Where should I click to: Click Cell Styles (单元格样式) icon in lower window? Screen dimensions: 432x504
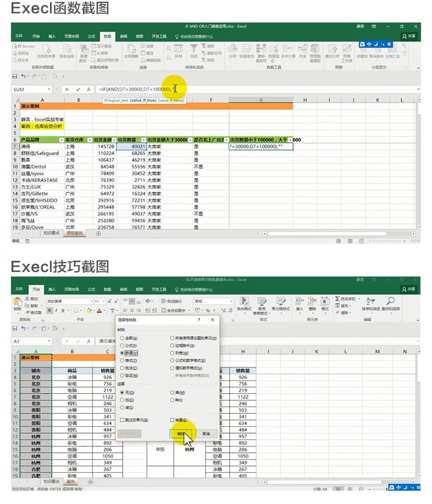281,301
